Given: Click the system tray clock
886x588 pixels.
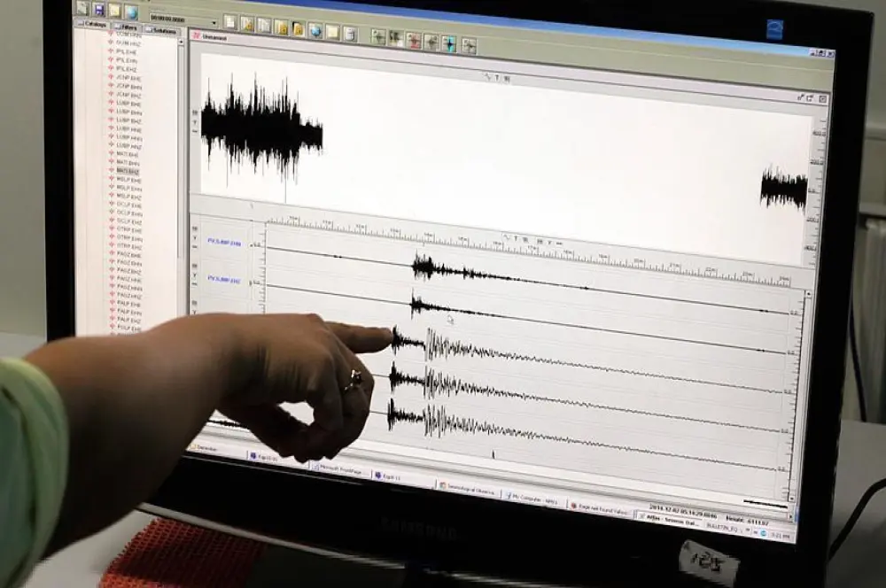Looking at the screenshot, I should coord(781,536).
